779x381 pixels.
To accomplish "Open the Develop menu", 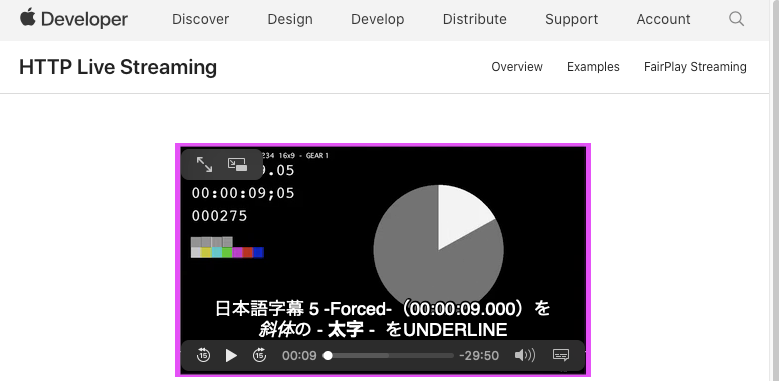I will tap(378, 19).
